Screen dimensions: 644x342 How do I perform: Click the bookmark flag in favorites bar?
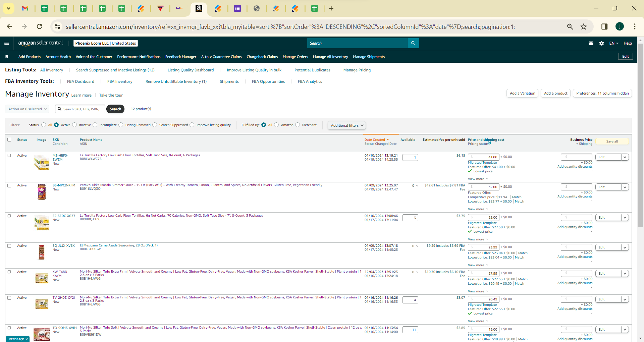pos(7,57)
